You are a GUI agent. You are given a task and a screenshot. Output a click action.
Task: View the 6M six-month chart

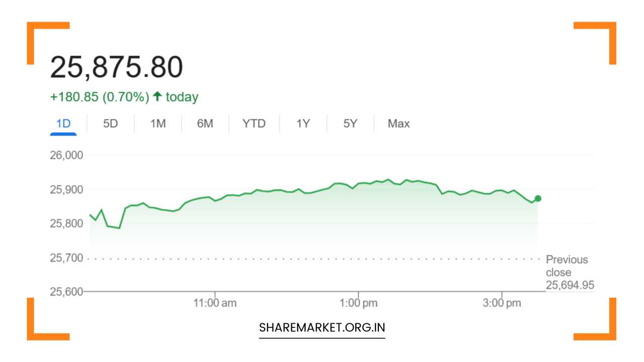(x=205, y=124)
